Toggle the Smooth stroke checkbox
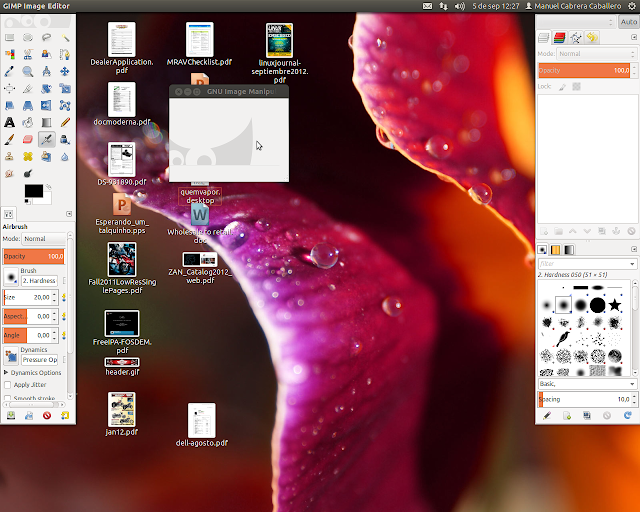 click(x=7, y=398)
